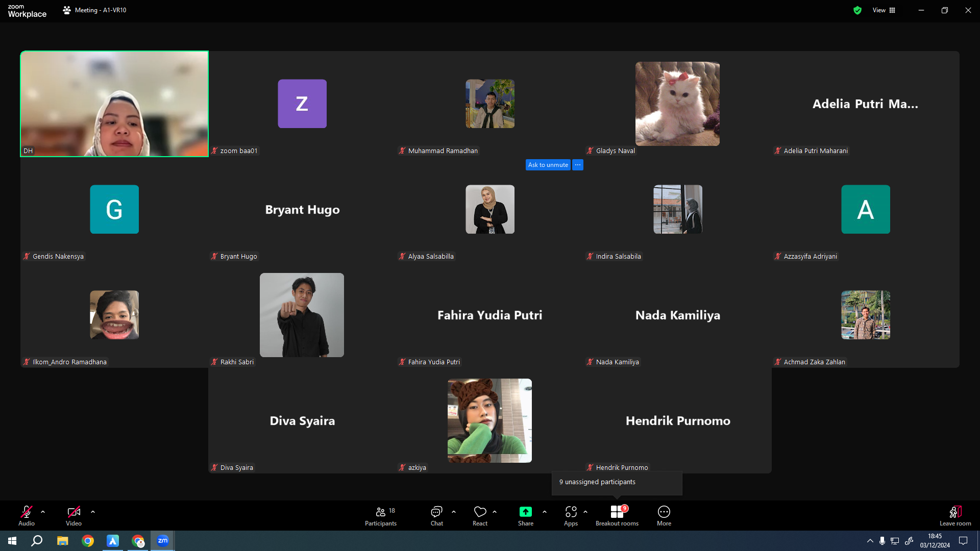Click the muted mic icon beside Gladys Naval
Screen dimensions: 980x551
(590, 151)
